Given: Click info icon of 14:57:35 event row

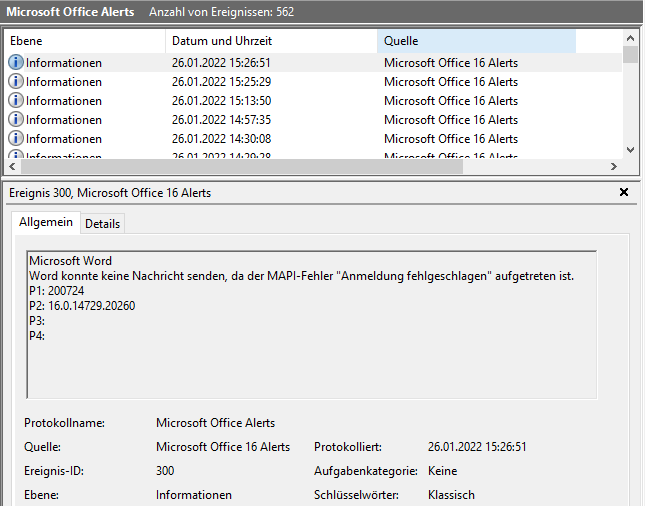Looking at the screenshot, I should coord(16,120).
